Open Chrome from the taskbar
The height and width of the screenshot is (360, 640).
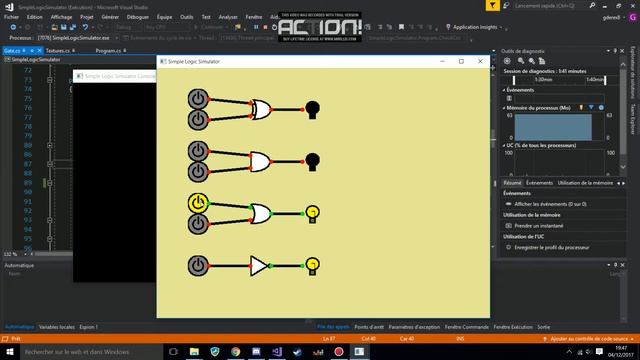(236, 352)
